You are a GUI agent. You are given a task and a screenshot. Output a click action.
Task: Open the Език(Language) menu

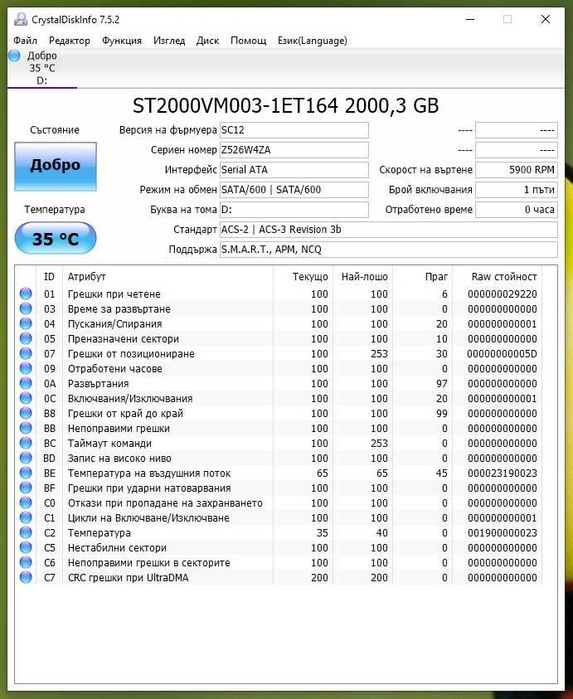coord(312,41)
